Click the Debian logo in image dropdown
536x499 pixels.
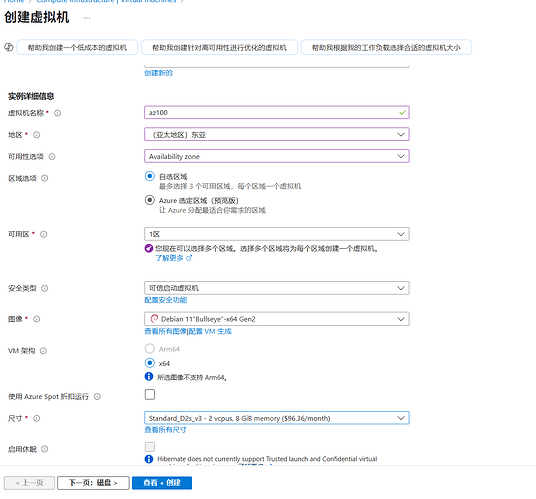pos(154,319)
